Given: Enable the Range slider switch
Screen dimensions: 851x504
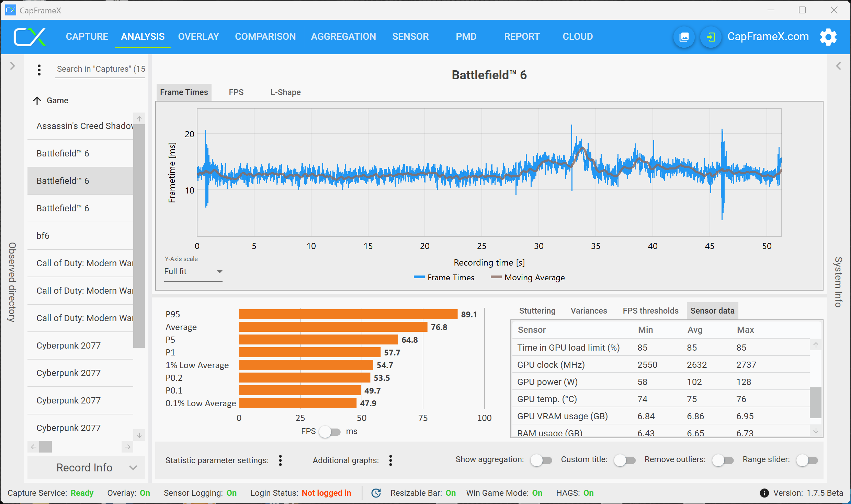Looking at the screenshot, I should [807, 460].
